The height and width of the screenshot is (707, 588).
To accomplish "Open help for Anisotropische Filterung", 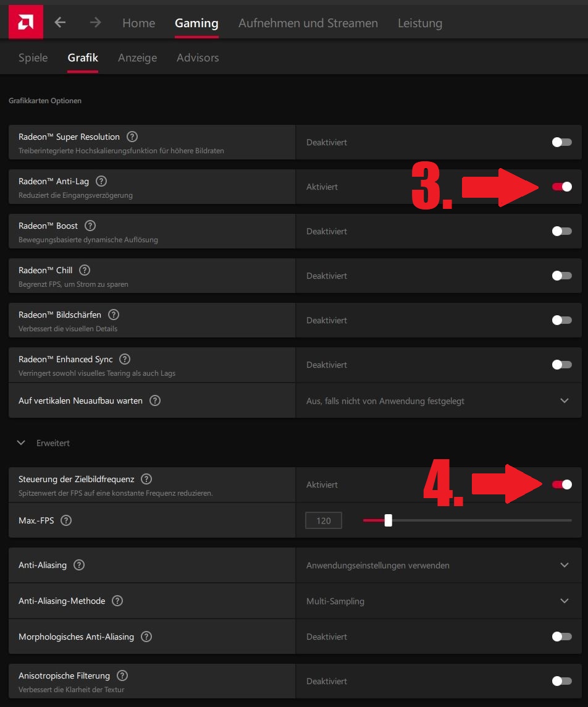I will [x=122, y=675].
